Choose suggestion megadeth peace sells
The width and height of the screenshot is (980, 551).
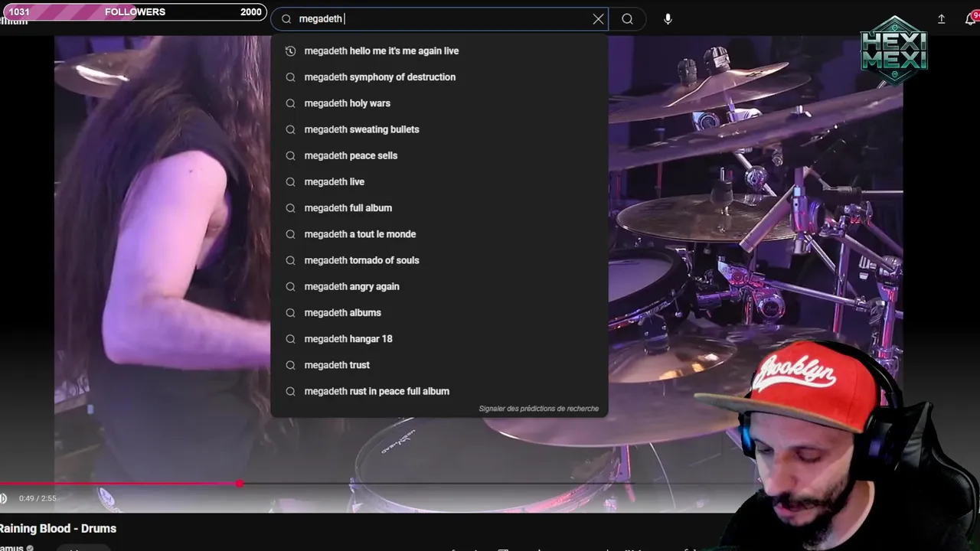(439, 155)
